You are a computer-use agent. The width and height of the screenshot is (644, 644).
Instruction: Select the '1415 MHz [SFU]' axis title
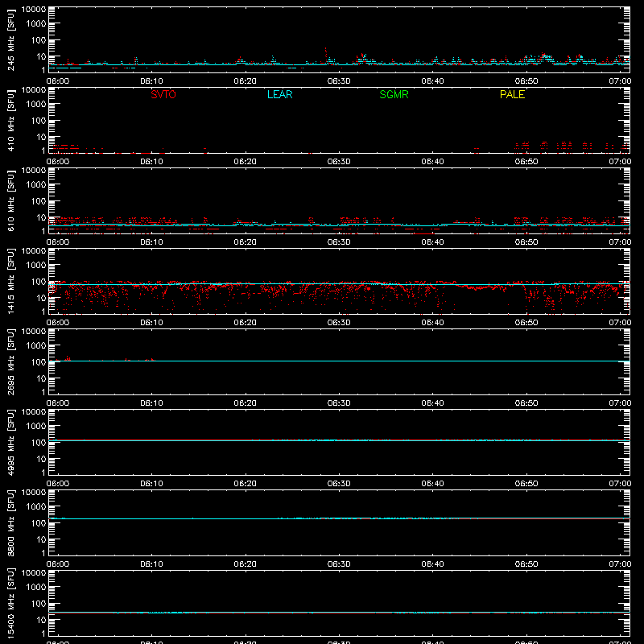11,282
